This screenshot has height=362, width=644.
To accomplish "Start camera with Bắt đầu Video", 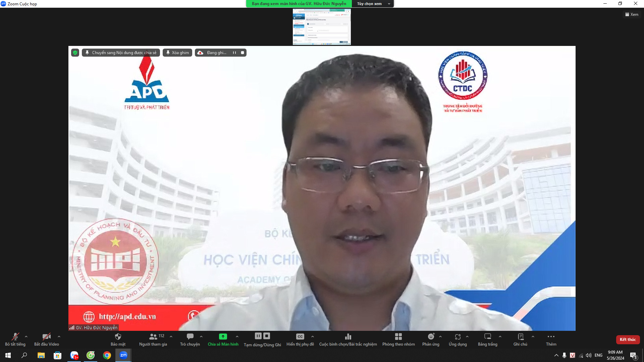I will (x=46, y=337).
